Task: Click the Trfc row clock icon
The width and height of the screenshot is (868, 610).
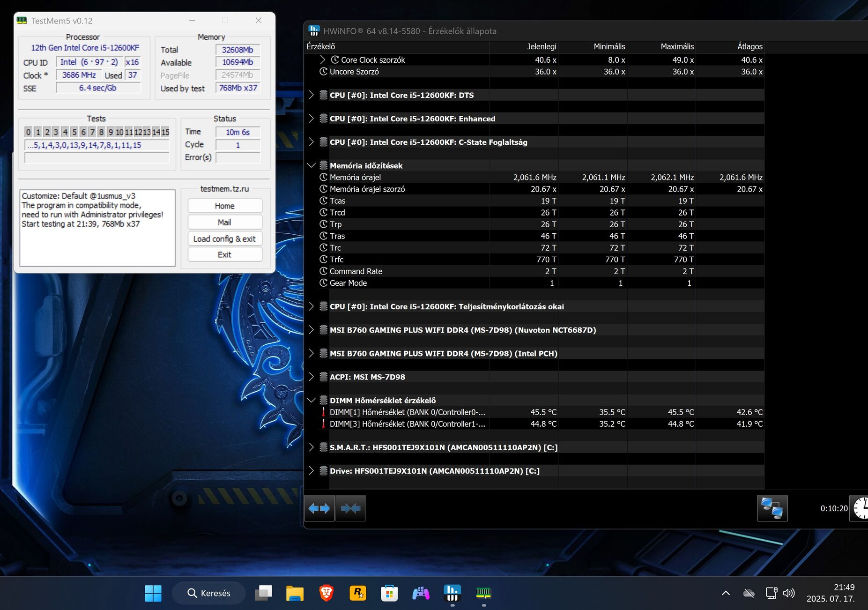Action: (323, 259)
